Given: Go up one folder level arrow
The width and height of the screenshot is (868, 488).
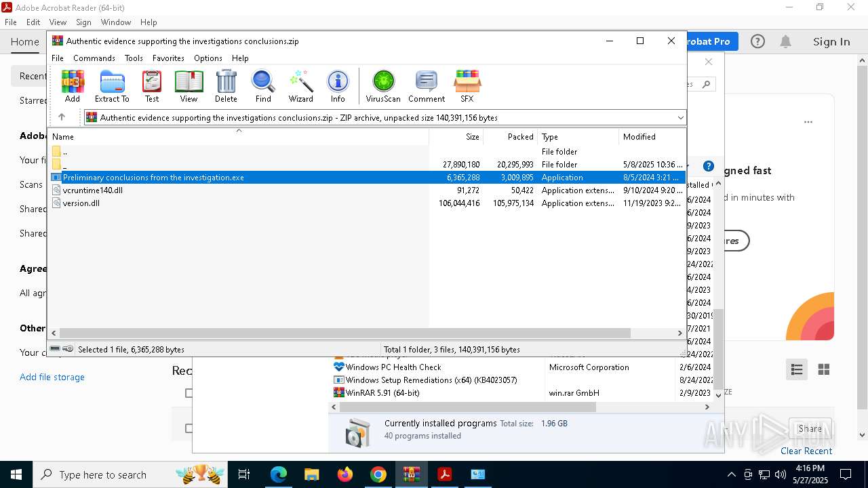Looking at the screenshot, I should [62, 117].
